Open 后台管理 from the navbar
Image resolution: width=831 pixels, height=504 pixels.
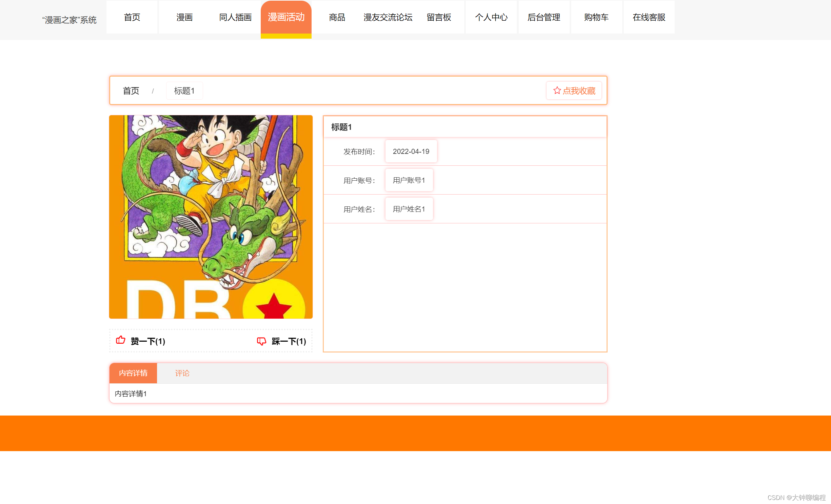tap(544, 17)
